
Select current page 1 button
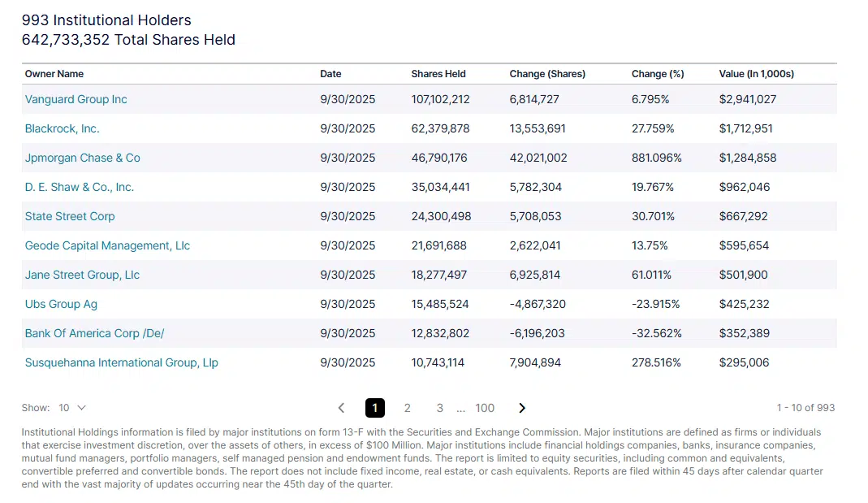click(x=375, y=408)
